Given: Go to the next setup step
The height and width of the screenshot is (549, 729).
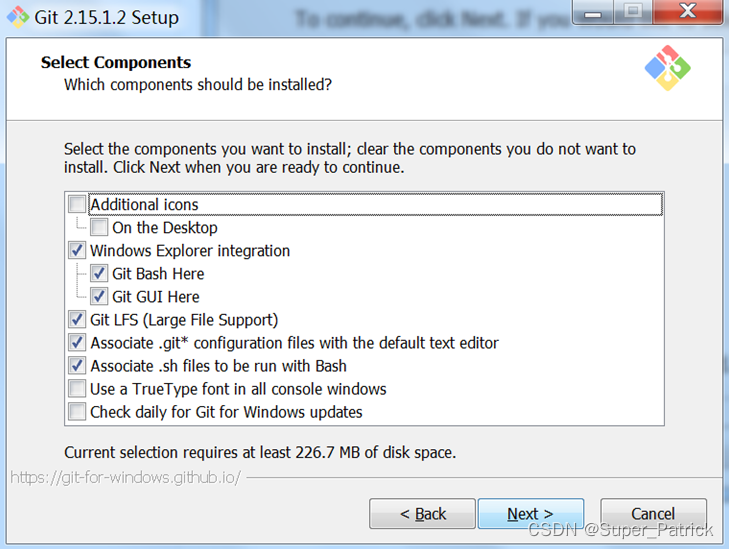Looking at the screenshot, I should pyautogui.click(x=530, y=514).
